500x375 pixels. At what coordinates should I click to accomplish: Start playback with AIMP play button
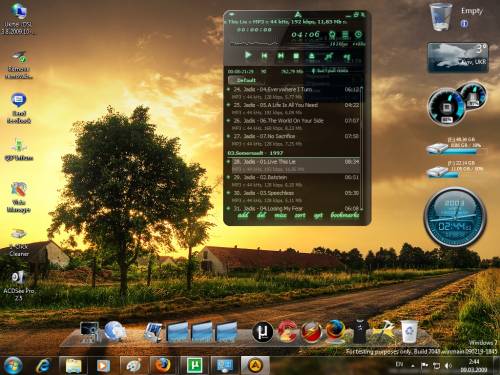tap(248, 55)
